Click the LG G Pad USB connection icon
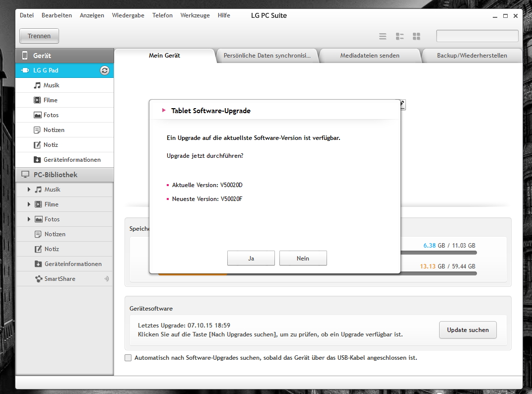 coord(25,70)
